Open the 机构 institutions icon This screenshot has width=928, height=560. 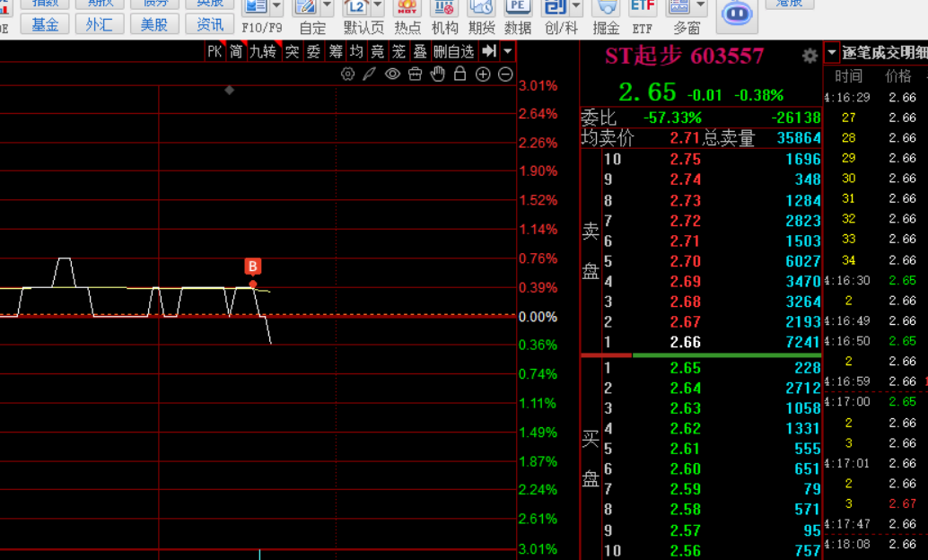444,8
